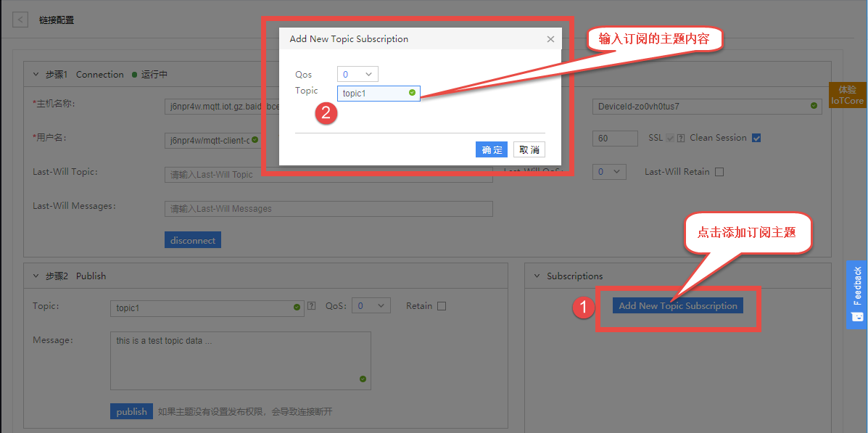Click the Add New Topic Subscription button
This screenshot has width=868, height=433.
point(677,305)
